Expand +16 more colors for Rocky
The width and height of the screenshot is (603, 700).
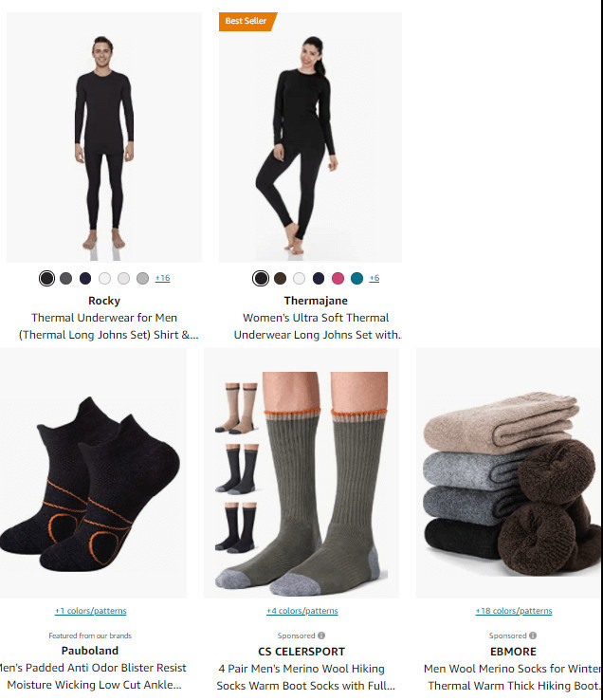[x=162, y=278]
